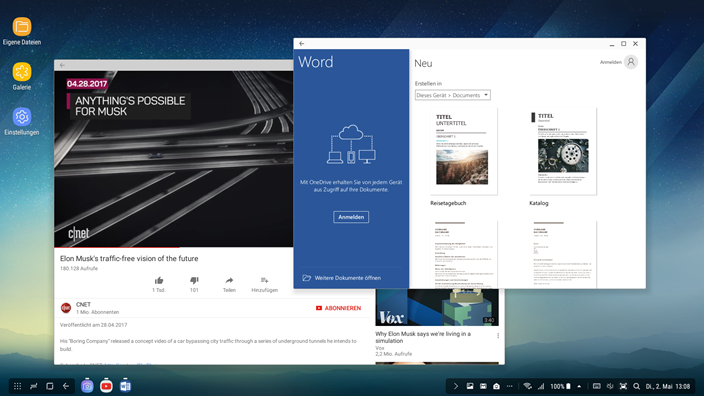
Task: Click the Word icon in the taskbar
Action: (x=125, y=386)
